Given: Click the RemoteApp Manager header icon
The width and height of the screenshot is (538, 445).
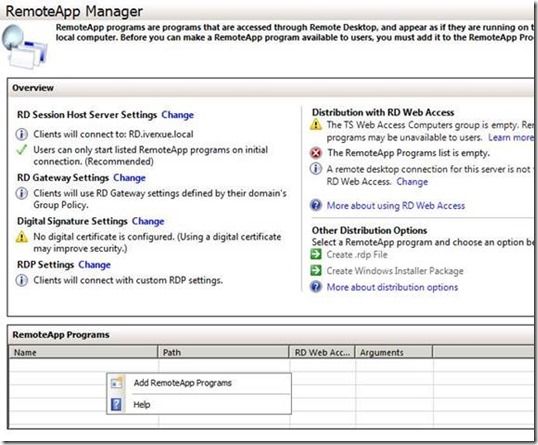Looking at the screenshot, I should 24,47.
